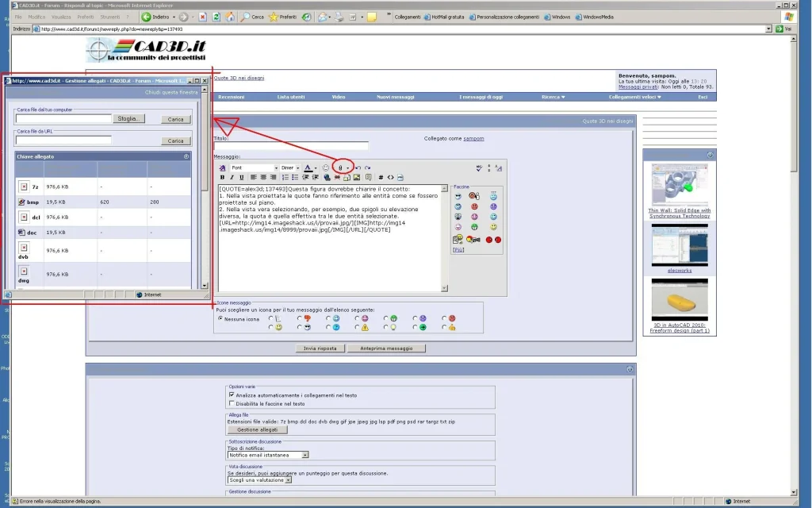Open Cerca search in IE toolbar
Viewport: 812px width, 508px height.
pyautogui.click(x=252, y=17)
